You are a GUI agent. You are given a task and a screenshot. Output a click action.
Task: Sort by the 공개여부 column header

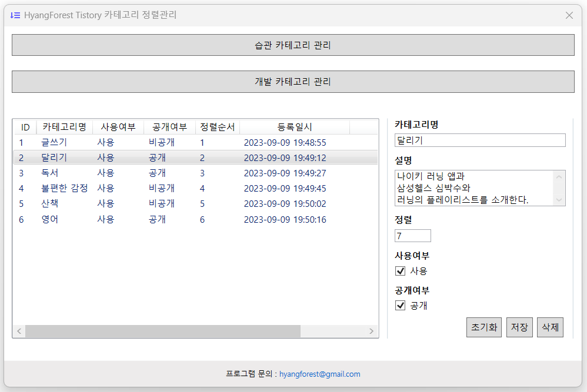(169, 127)
